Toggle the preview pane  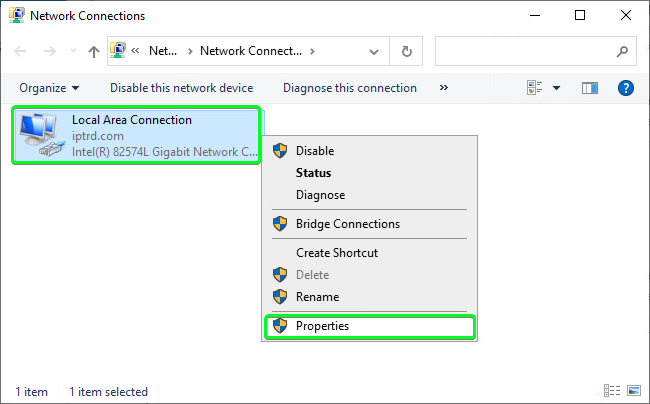589,88
